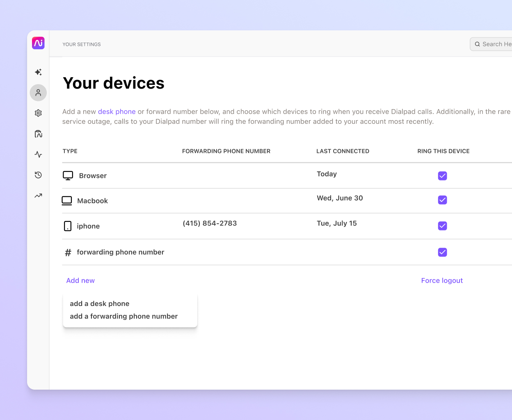
Task: Click the Browser monitor icon
Action: point(68,175)
